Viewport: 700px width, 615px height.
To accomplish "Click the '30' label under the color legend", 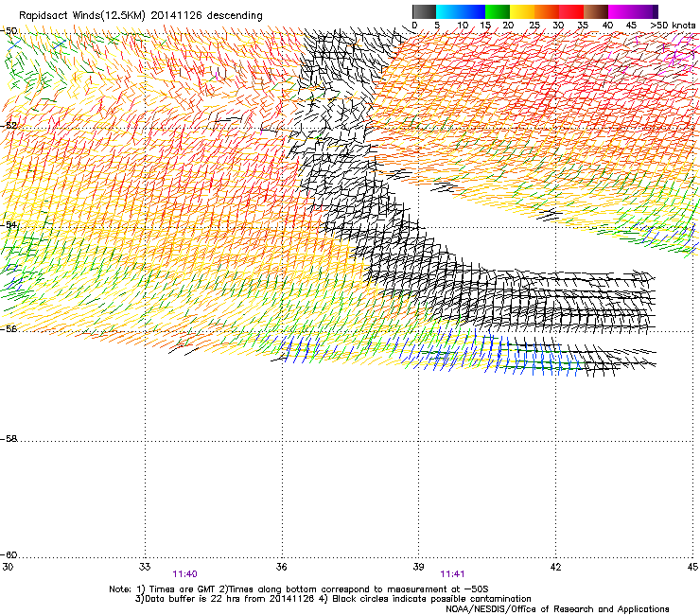I will tap(558, 26).
